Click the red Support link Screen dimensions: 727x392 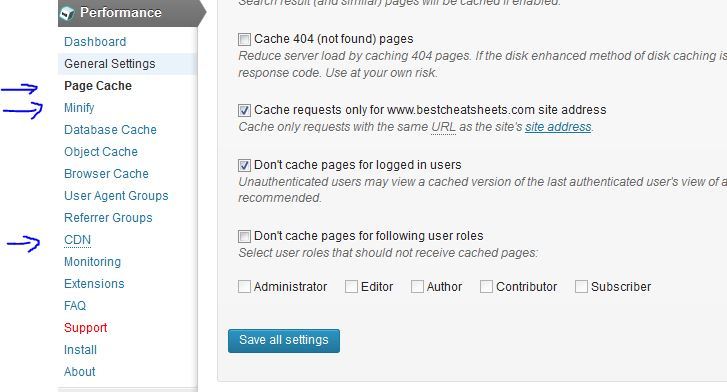[x=86, y=328]
